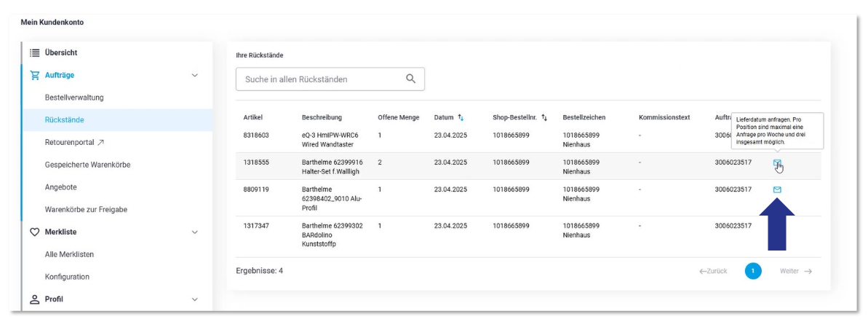Click mail icon for article 1318555
This screenshot has width=868, height=327.
[777, 163]
